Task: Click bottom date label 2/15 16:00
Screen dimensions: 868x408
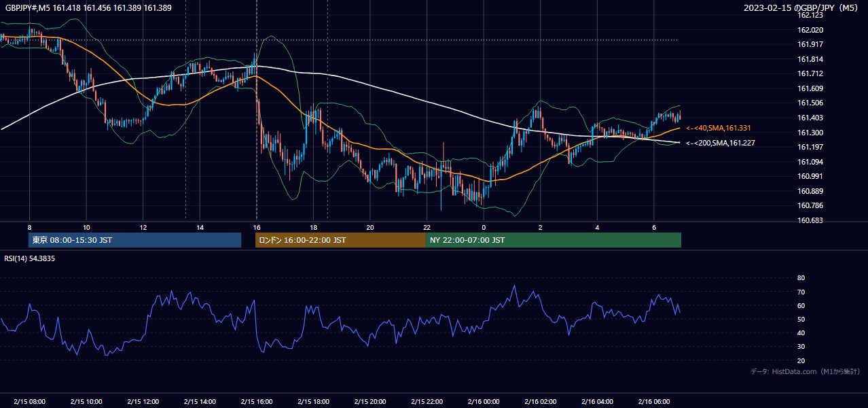Action: [256, 402]
